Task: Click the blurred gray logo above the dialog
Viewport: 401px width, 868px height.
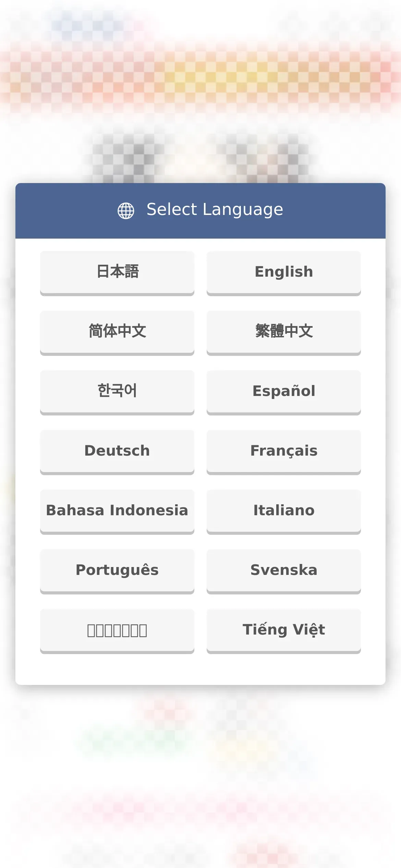Action: (200, 158)
